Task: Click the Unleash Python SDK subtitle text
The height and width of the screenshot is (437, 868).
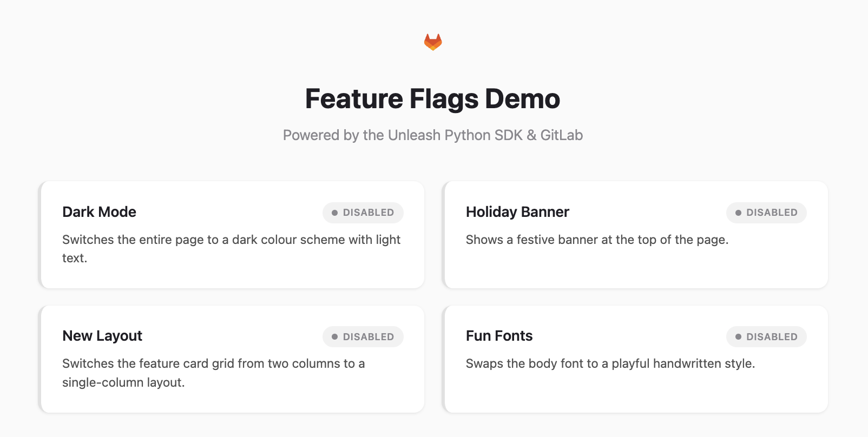Action: [x=433, y=135]
